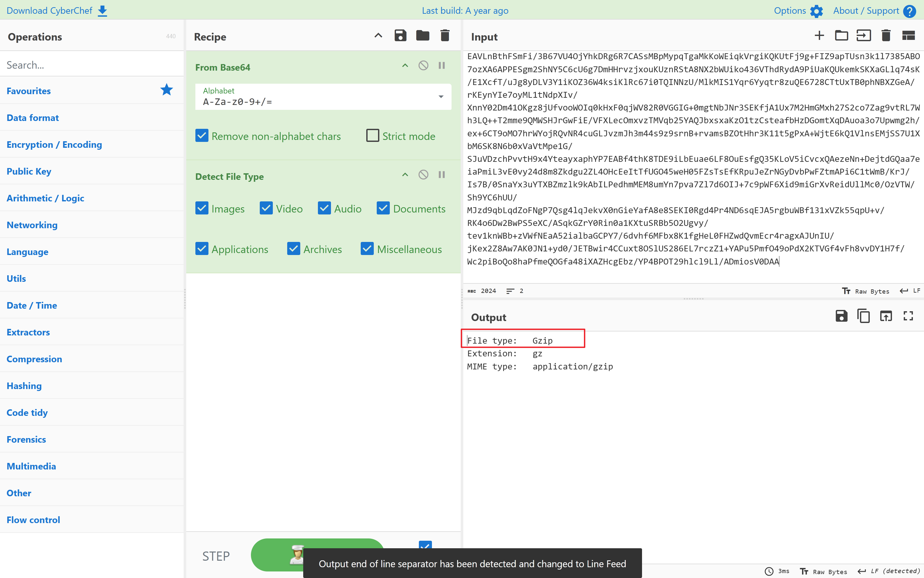Open the Compression category
The height and width of the screenshot is (578, 924).
tap(34, 359)
